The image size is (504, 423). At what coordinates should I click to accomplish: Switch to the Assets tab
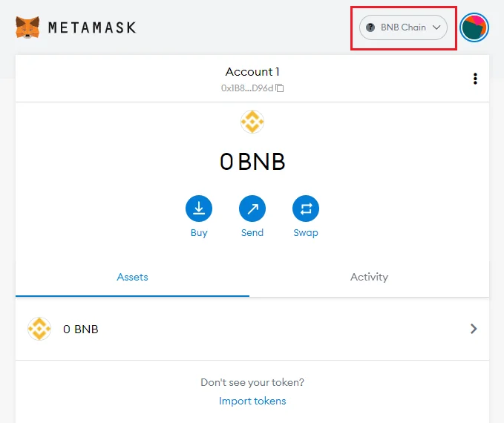[x=132, y=277]
